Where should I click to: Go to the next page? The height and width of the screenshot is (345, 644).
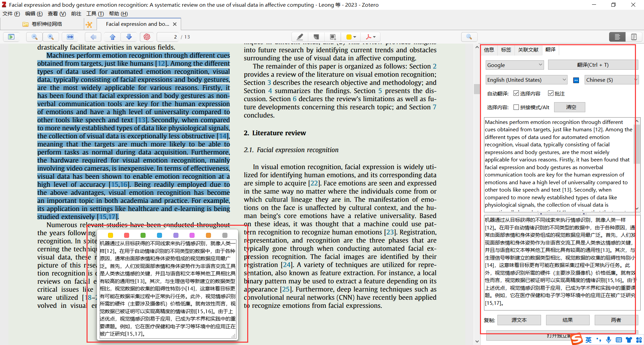click(x=129, y=37)
